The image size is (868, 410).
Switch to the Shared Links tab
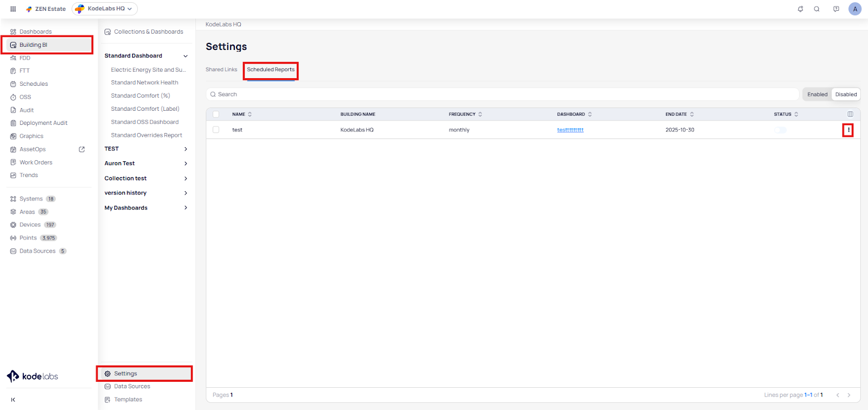tap(221, 70)
